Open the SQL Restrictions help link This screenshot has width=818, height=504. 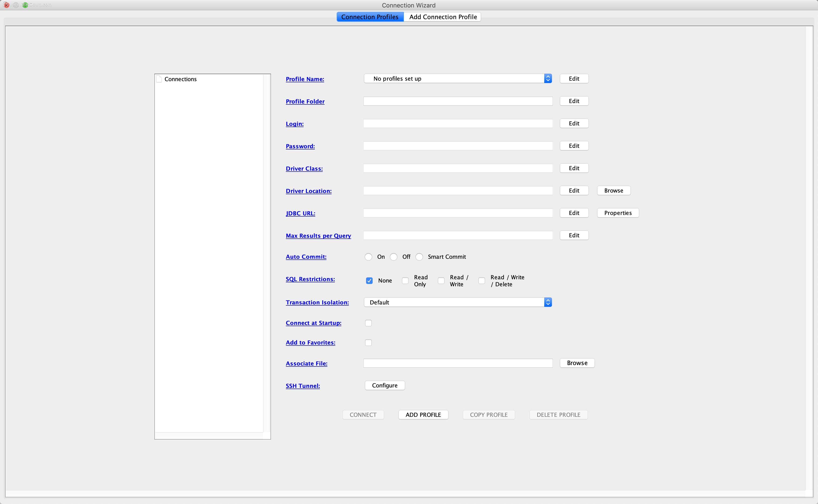[310, 279]
